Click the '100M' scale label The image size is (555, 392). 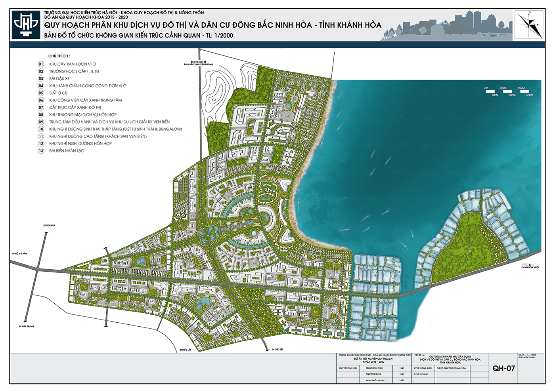(x=495, y=95)
